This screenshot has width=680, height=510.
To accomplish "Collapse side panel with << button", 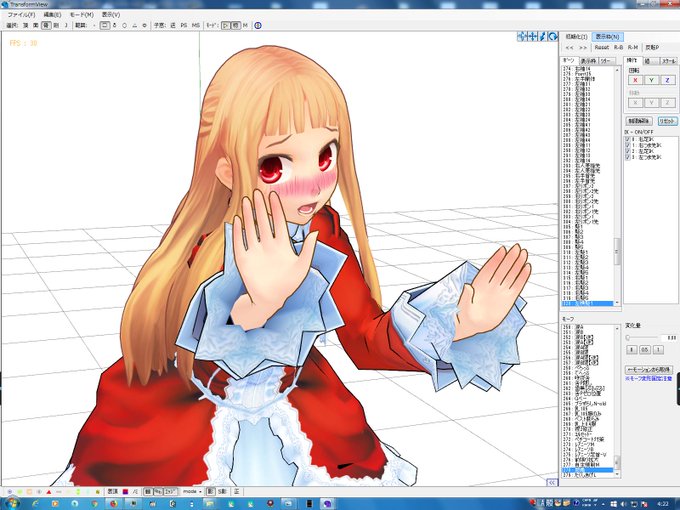I will [x=552, y=482].
